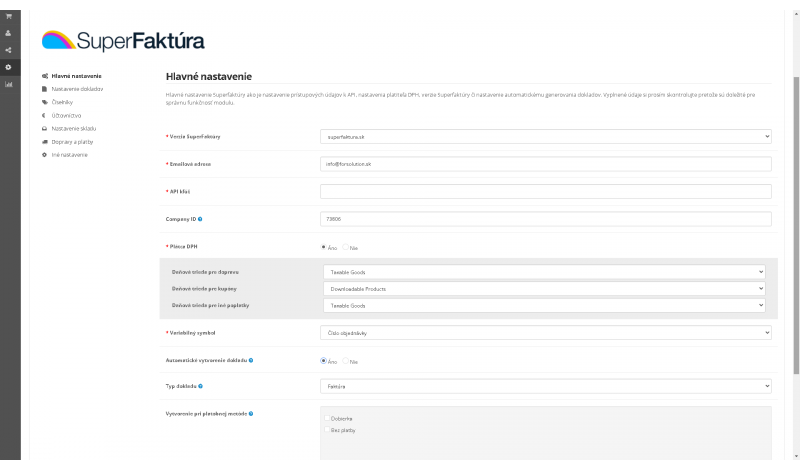Open the shopping cart section in dark sidebar

tap(8, 16)
